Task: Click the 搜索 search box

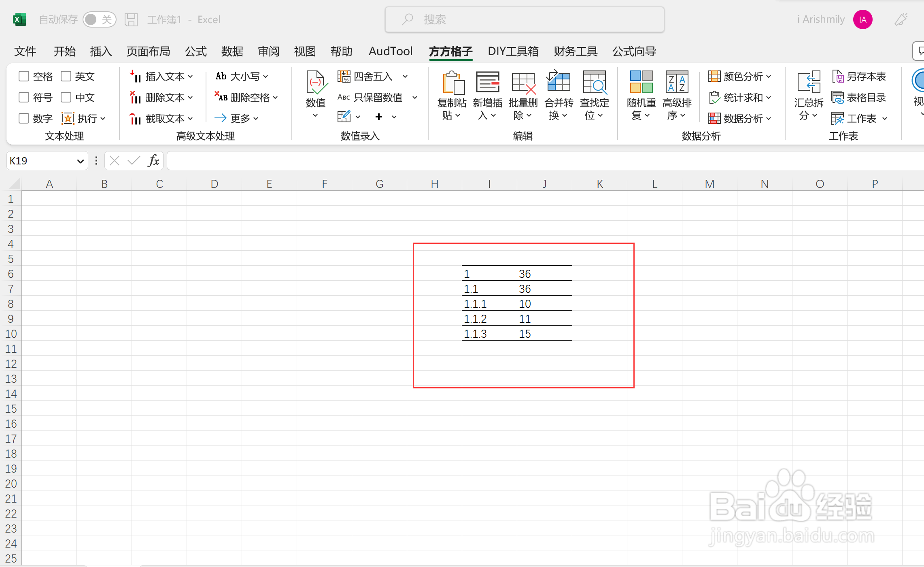Action: (525, 19)
